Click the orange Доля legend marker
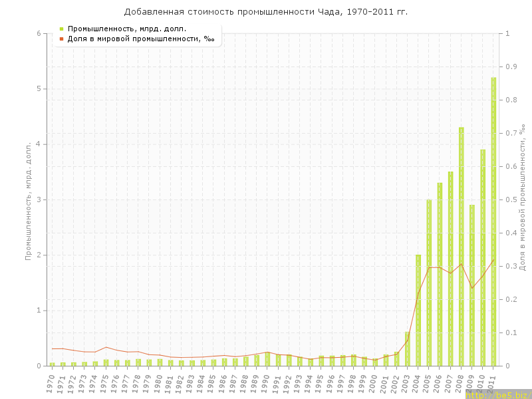 point(61,39)
